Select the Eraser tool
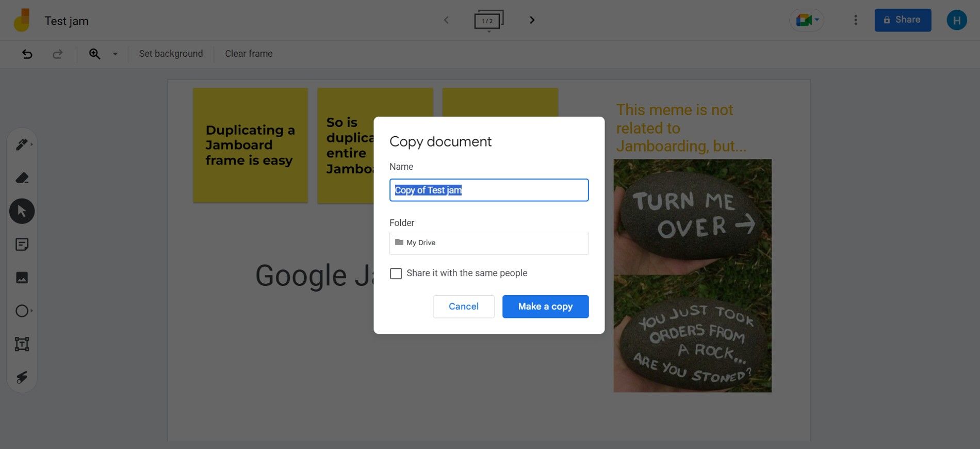 tap(22, 178)
